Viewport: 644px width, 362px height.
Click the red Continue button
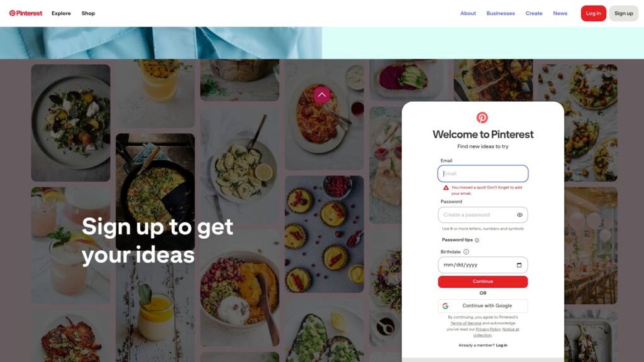tap(482, 282)
